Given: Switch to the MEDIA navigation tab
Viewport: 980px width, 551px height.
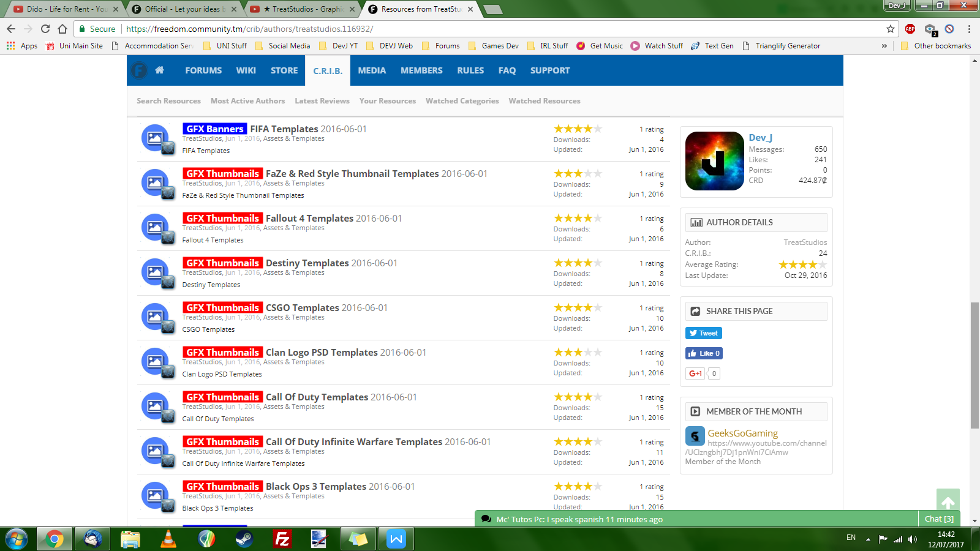Looking at the screenshot, I should pyautogui.click(x=372, y=70).
